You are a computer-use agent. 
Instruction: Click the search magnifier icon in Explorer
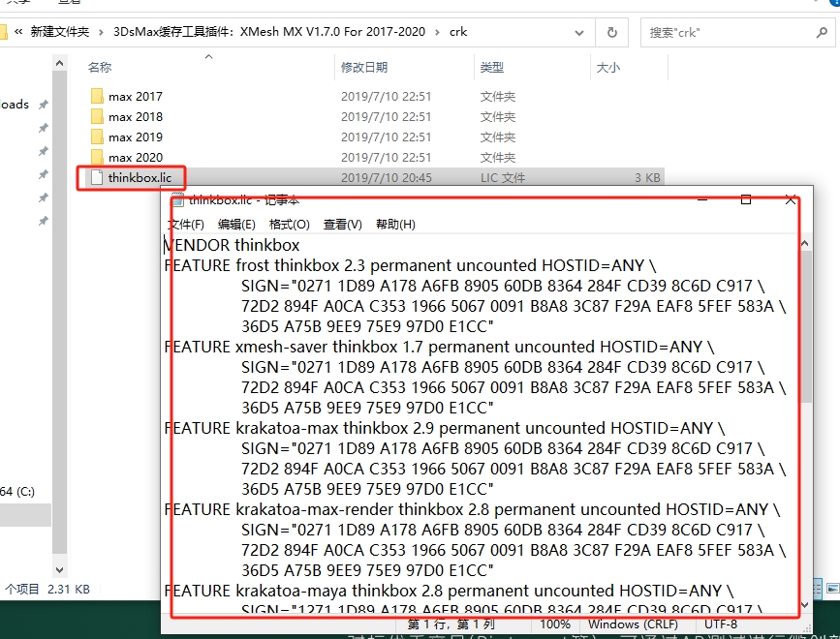[822, 33]
